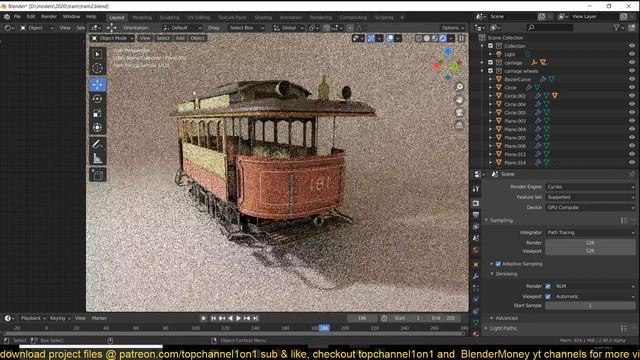Open the Modifiers wrench properties tab
The image size is (640, 360).
pyautogui.click(x=476, y=276)
